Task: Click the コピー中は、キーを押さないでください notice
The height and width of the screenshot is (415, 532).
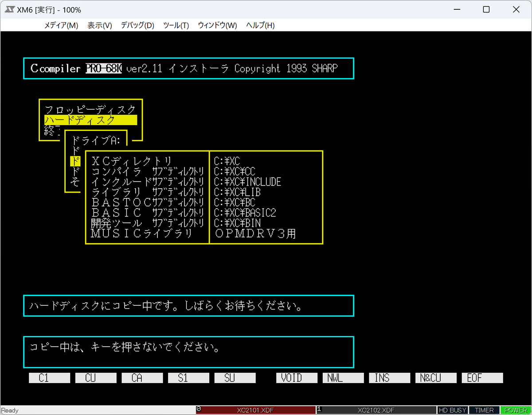Action: (125, 347)
